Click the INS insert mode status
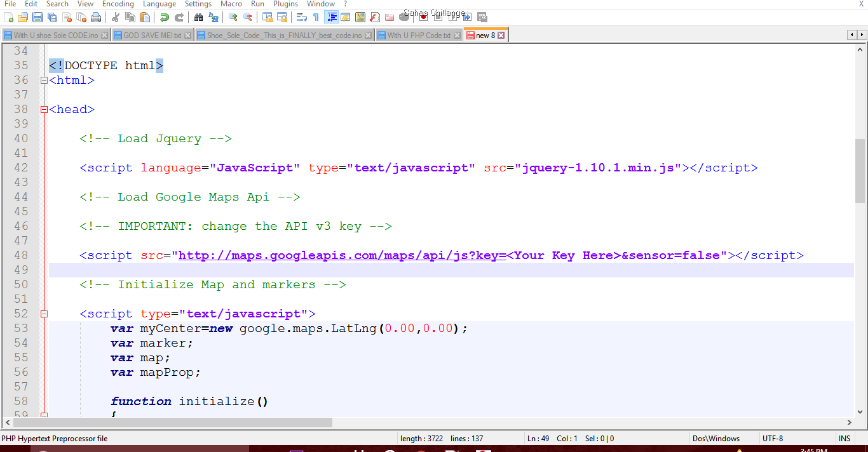Screen dimensions: 868x452 [x=844, y=439]
